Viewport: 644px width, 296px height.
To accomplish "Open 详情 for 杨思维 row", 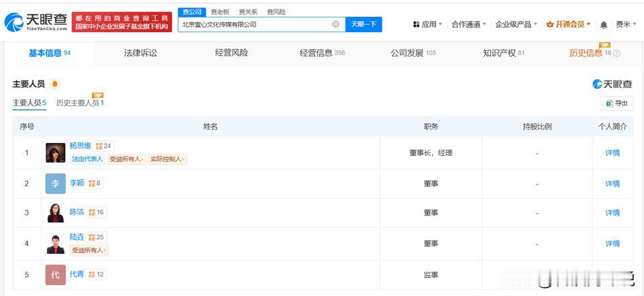I will point(612,153).
